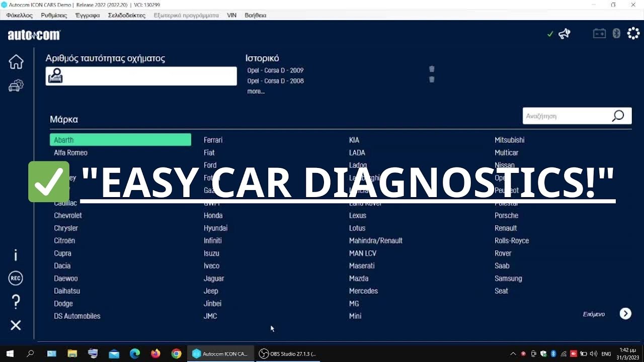644x362 pixels.
Task: Open the Βοήθεια menu
Action: [256, 15]
